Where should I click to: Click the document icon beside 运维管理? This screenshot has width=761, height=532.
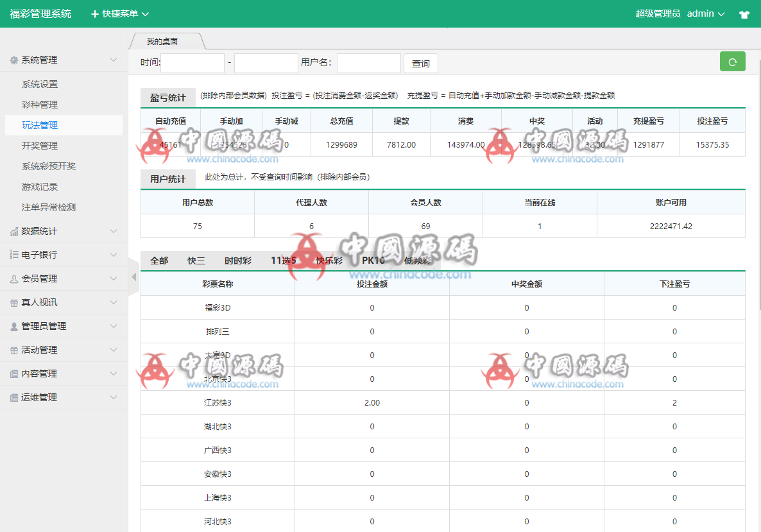tap(14, 397)
